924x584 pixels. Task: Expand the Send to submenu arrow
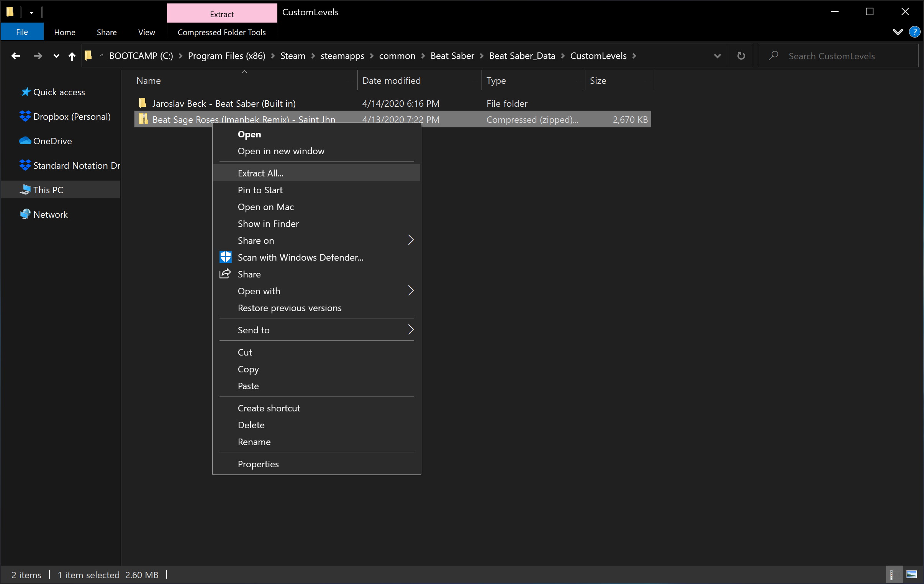[x=410, y=330]
